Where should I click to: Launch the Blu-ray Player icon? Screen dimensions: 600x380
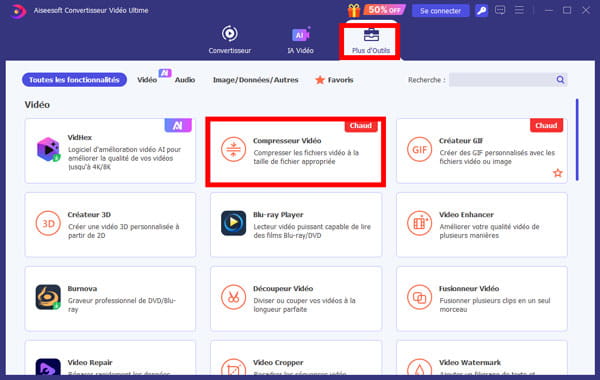233,223
